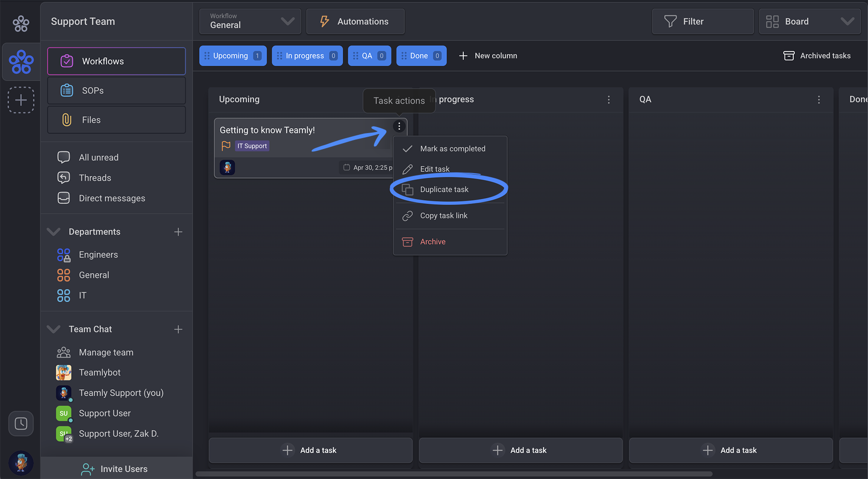Click the Support Team workspace title
This screenshot has width=868, height=479.
[83, 21]
